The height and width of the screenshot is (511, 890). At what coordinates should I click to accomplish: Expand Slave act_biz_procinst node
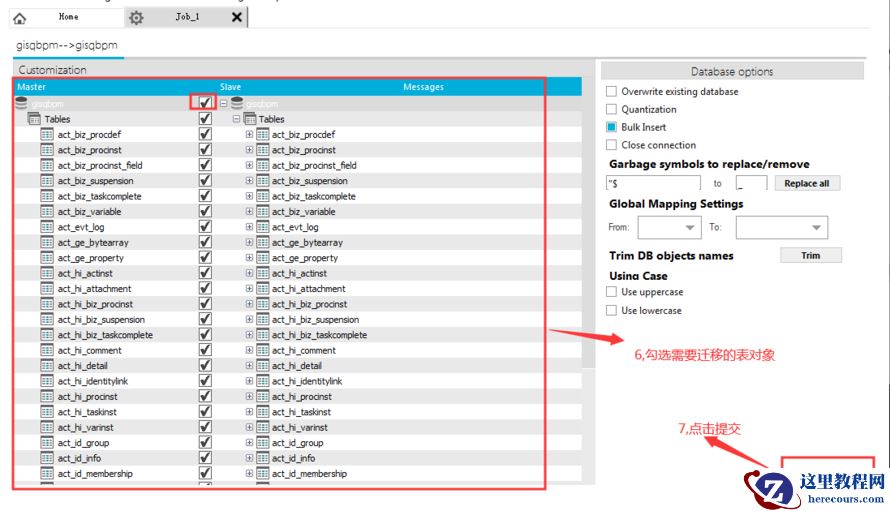point(249,150)
